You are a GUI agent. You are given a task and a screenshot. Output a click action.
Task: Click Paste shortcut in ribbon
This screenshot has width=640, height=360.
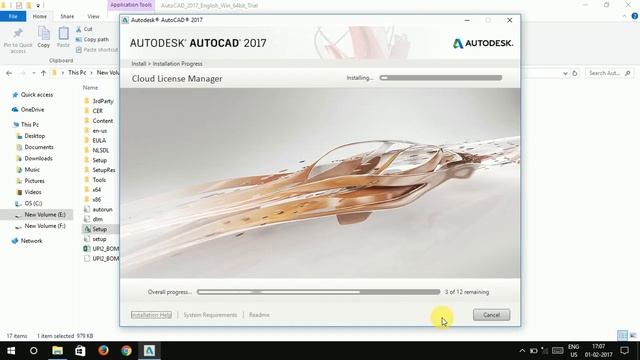click(x=97, y=50)
